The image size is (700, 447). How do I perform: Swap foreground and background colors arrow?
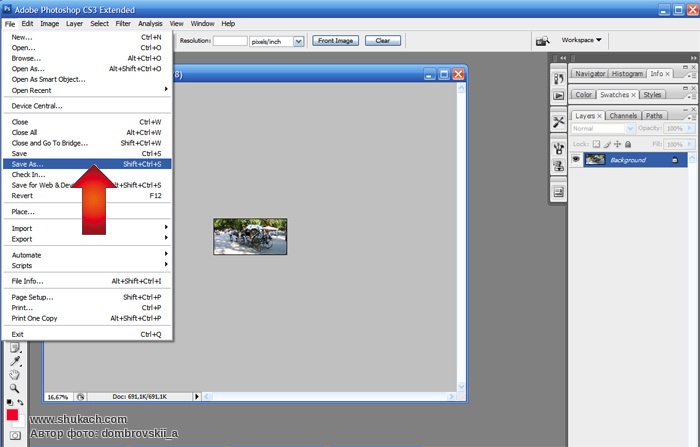click(20, 402)
